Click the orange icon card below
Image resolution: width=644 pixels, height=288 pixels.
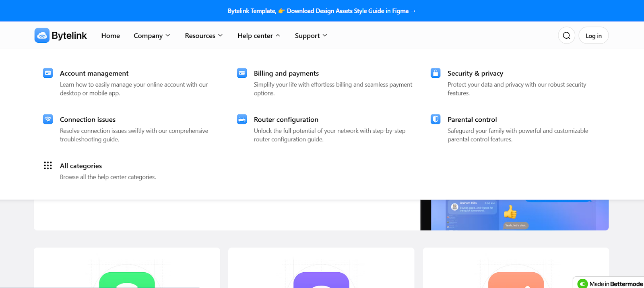point(516,268)
